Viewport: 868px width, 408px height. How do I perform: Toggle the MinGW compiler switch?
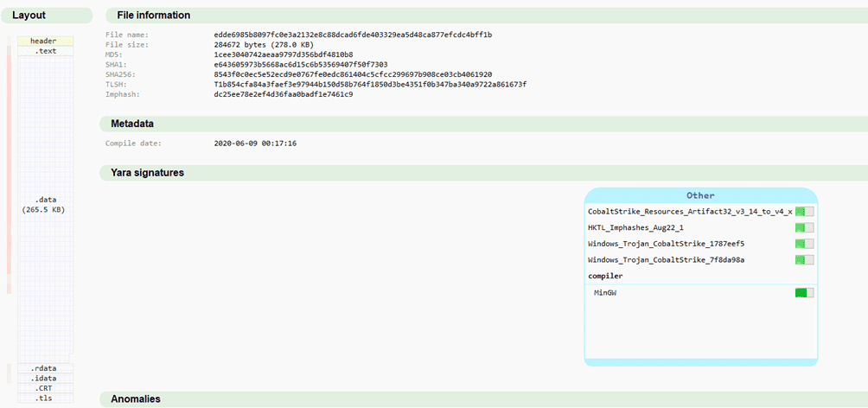click(804, 293)
